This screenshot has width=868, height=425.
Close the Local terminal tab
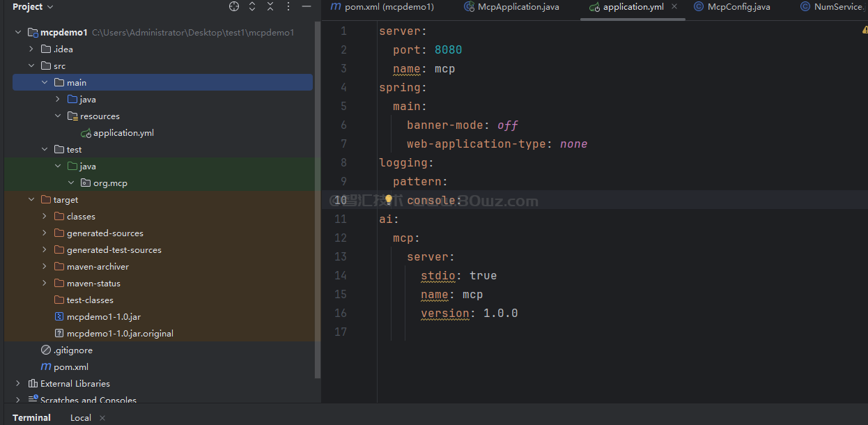tap(102, 418)
